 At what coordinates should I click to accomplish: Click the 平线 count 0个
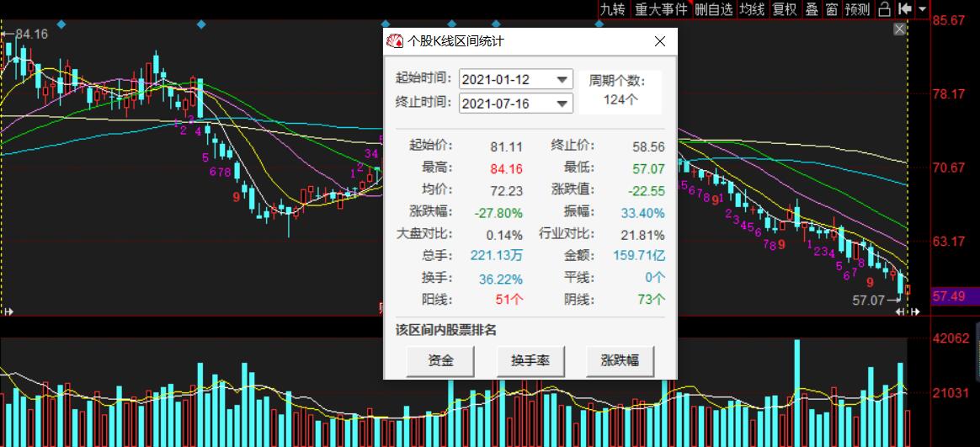click(656, 278)
